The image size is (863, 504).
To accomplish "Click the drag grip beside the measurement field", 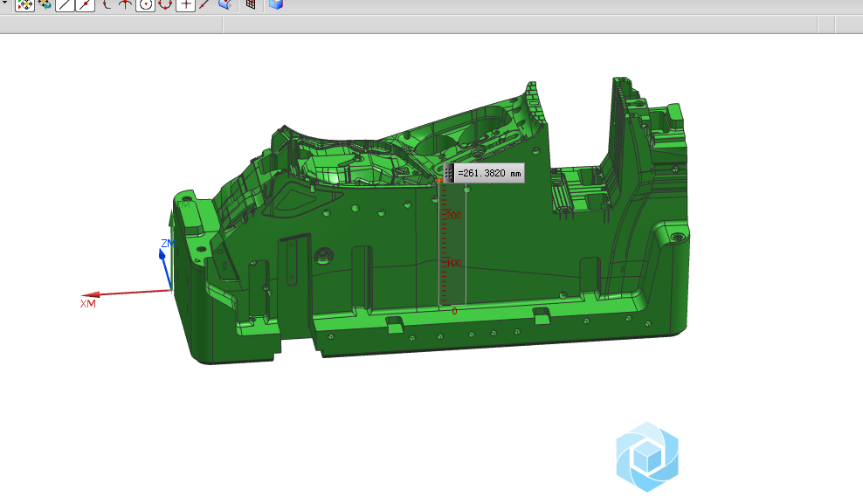I will point(449,173).
